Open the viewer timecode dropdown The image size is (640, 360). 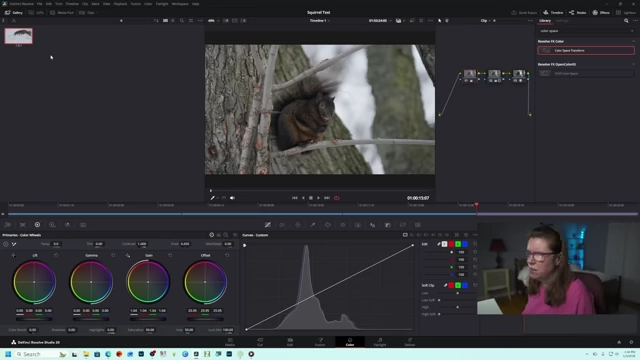tap(380, 20)
